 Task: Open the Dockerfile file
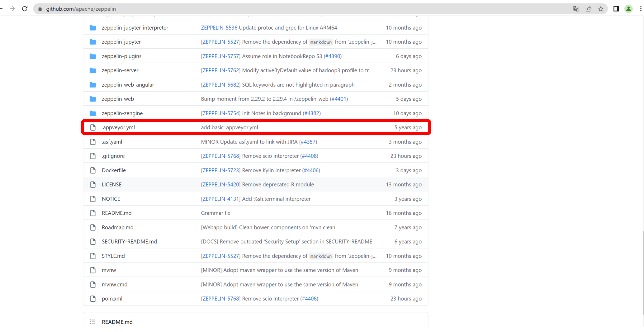(114, 170)
